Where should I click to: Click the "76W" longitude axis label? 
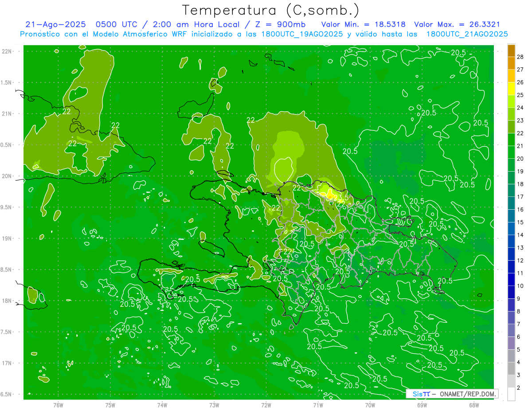(x=58, y=405)
